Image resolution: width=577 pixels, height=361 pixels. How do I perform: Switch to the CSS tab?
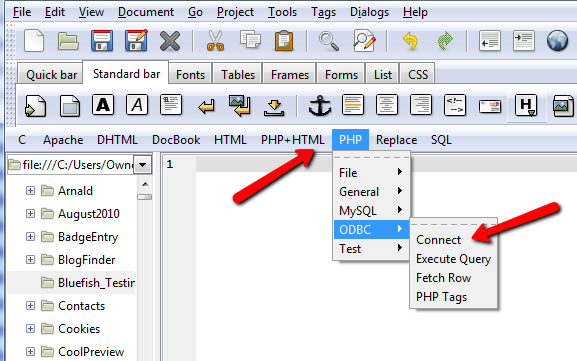click(418, 74)
